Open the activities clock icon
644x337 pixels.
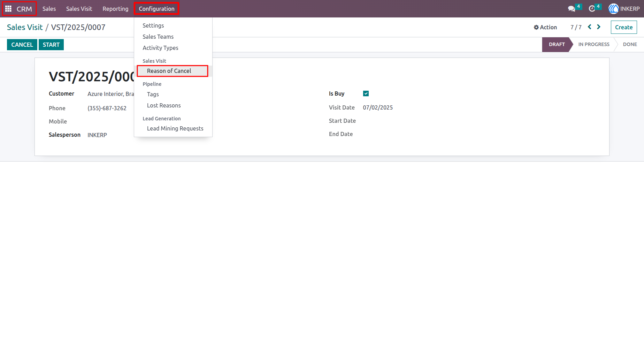click(592, 9)
